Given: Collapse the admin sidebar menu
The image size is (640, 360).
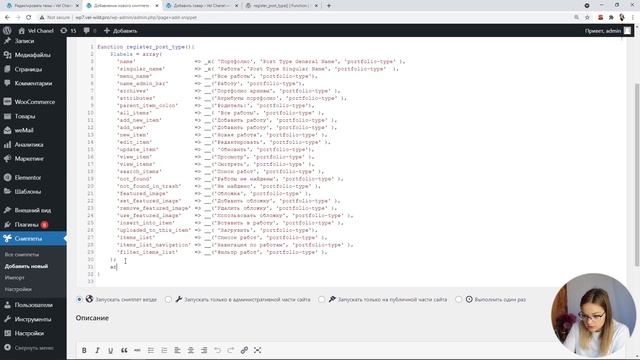Looking at the screenshot, I should click(x=33, y=348).
